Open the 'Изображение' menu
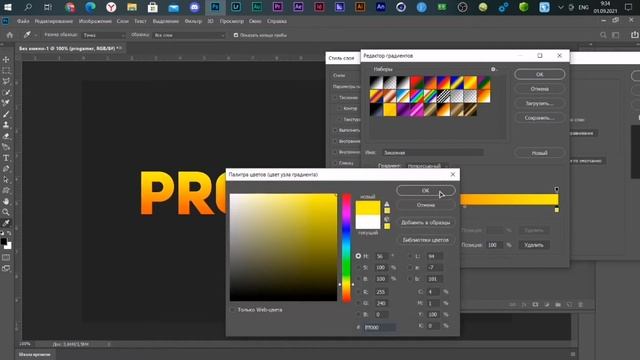Screen dimensions: 640x360 pyautogui.click(x=95, y=21)
